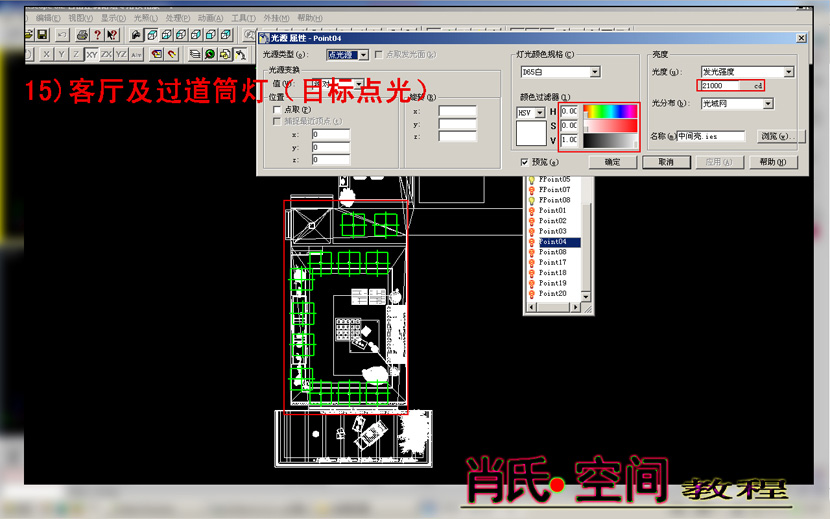Viewport: 830px width, 519px height.
Task: Click the context help arrow-question icon
Action: [x=112, y=35]
